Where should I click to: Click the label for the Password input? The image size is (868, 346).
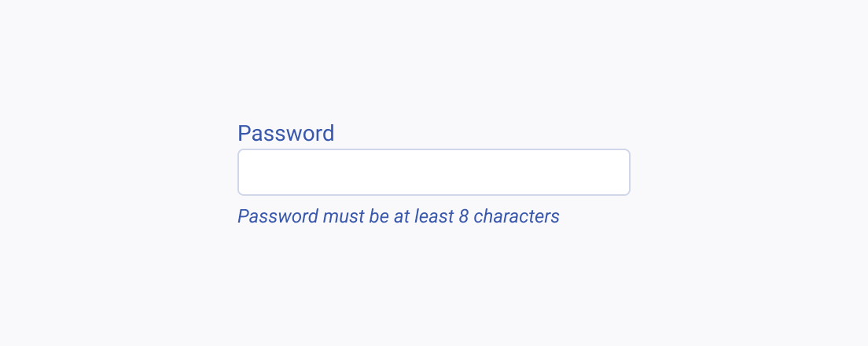click(285, 134)
